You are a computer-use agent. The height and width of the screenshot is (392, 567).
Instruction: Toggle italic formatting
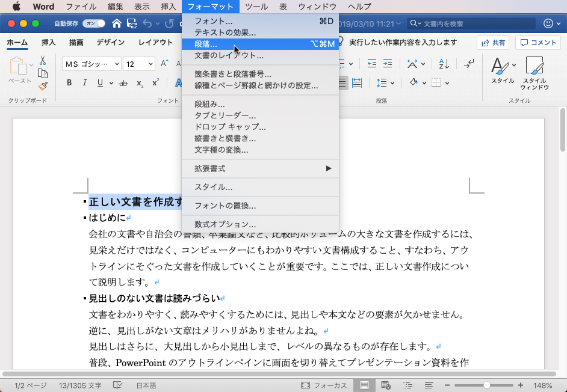click(84, 83)
